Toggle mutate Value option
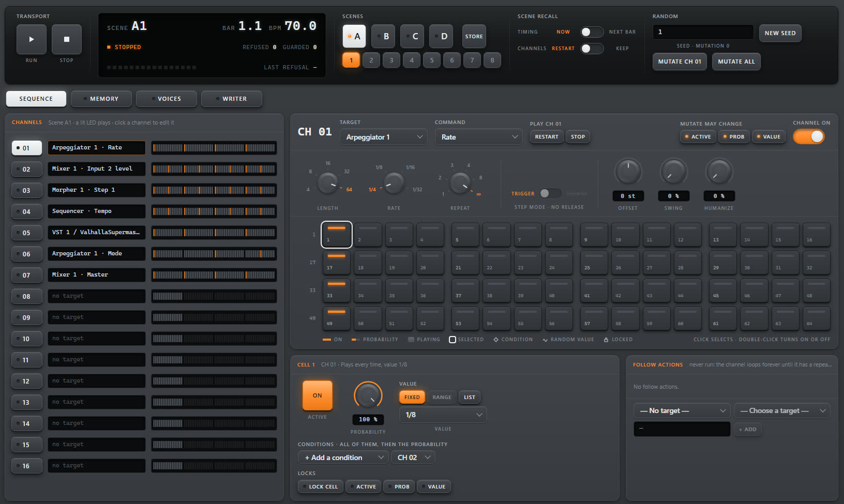Viewport: 844px width, 504px height. (x=768, y=137)
